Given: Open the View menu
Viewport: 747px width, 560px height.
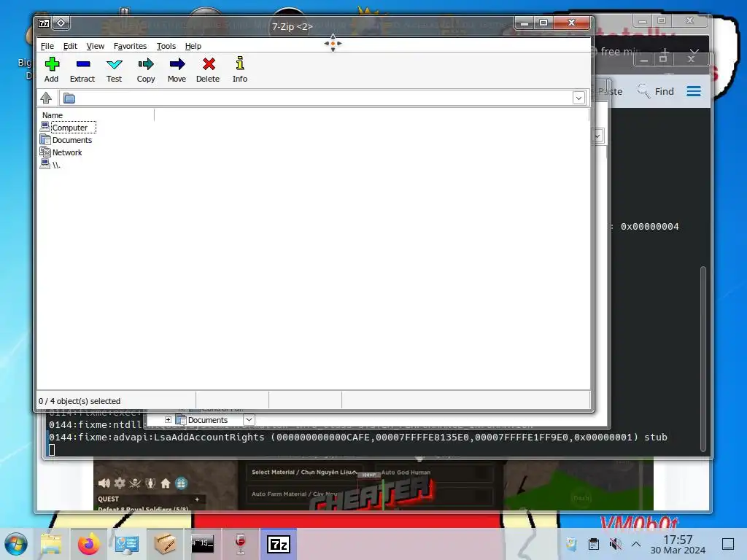Looking at the screenshot, I should (x=96, y=46).
